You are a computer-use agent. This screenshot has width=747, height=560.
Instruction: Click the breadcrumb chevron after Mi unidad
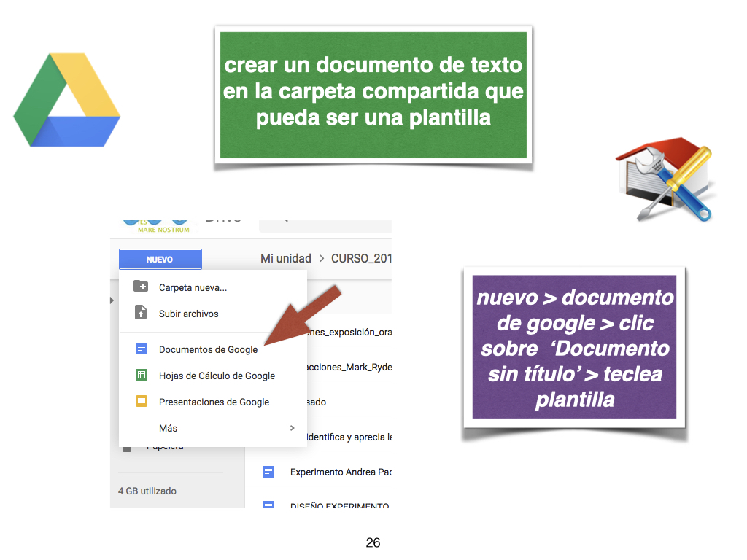(x=321, y=259)
